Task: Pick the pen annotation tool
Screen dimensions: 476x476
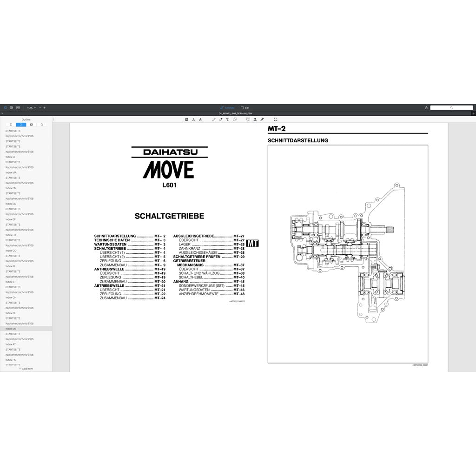Action: [x=214, y=119]
